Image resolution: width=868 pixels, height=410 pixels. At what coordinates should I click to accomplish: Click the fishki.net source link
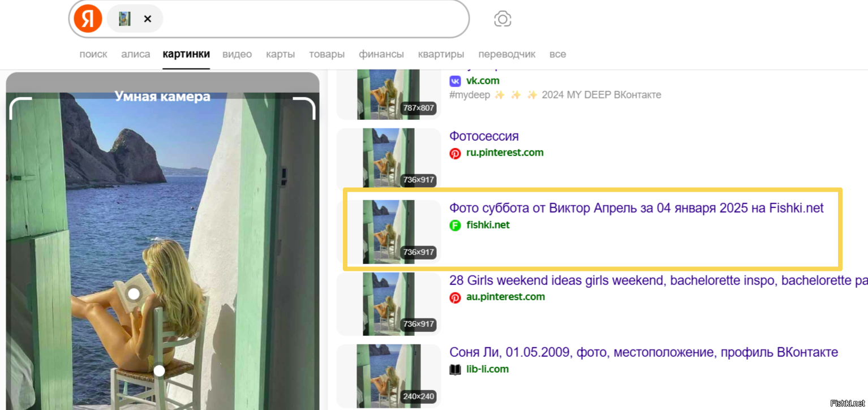(x=488, y=225)
